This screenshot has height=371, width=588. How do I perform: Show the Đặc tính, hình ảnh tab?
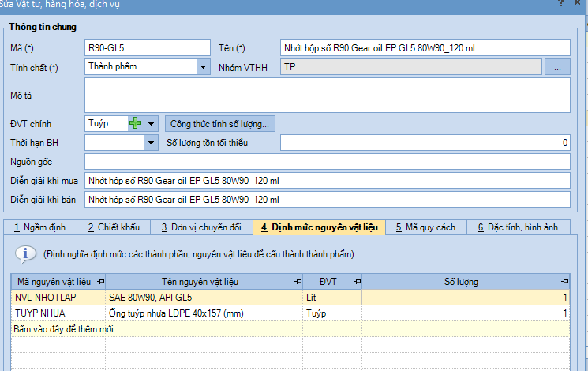point(517,227)
